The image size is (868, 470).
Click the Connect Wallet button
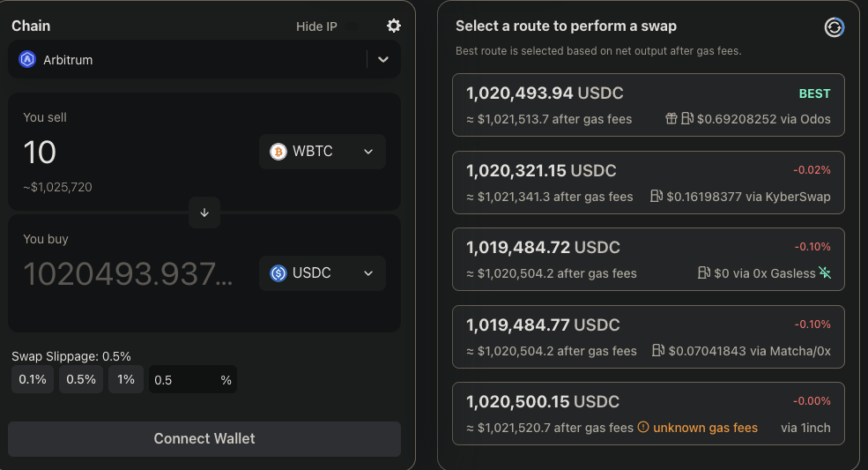(204, 439)
